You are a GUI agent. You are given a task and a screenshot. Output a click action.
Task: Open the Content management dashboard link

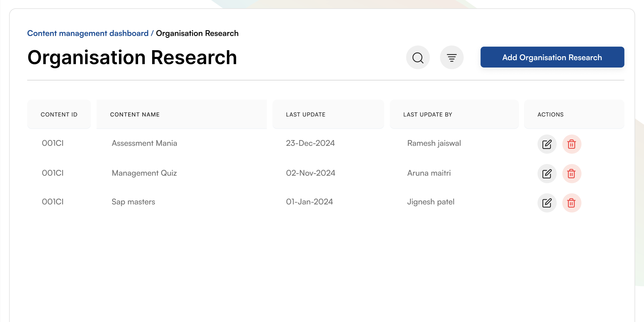[x=88, y=33]
